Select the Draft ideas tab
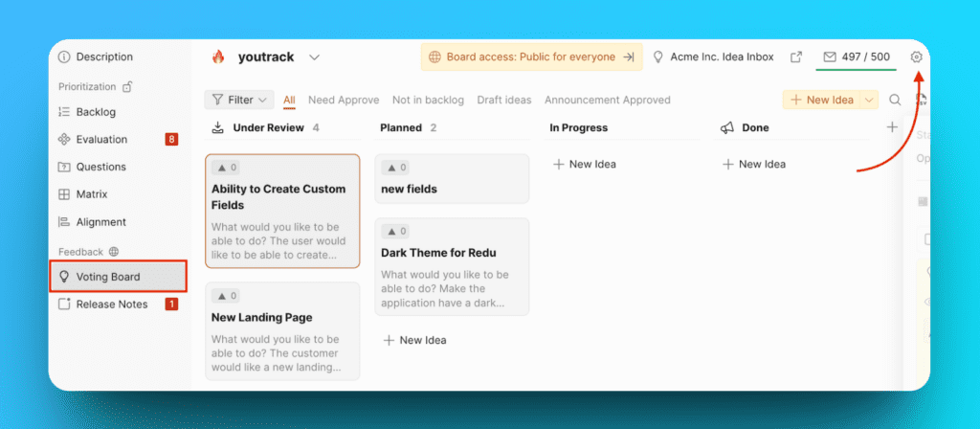The image size is (980, 429). [x=504, y=100]
